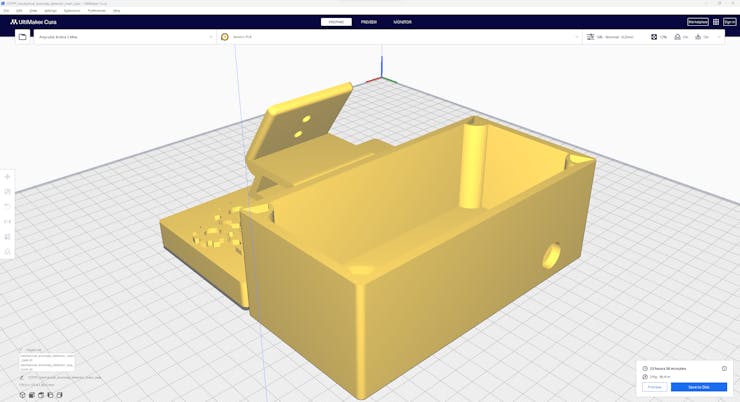740x402 pixels.
Task: Click the Save to Disk button
Action: click(699, 387)
